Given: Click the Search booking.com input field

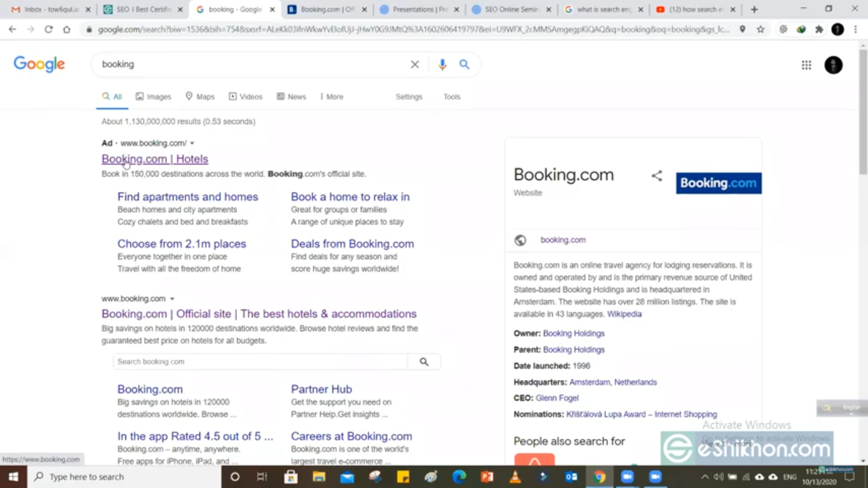Looking at the screenshot, I should coord(260,362).
